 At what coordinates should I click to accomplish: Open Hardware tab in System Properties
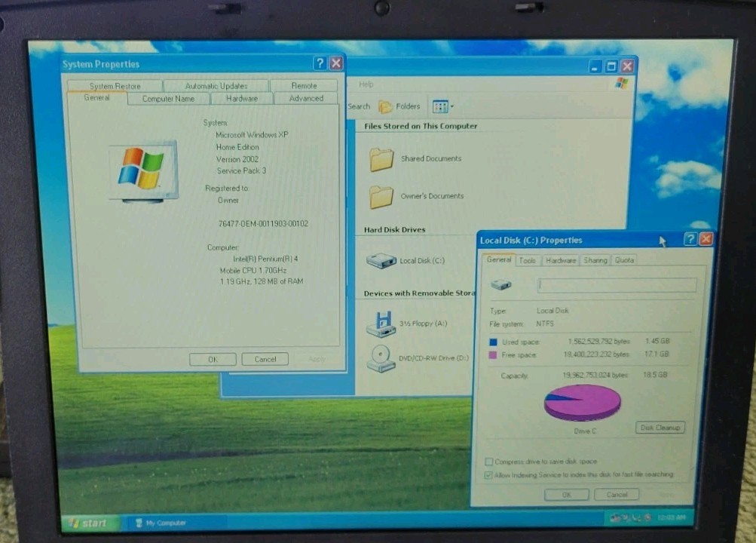(241, 98)
